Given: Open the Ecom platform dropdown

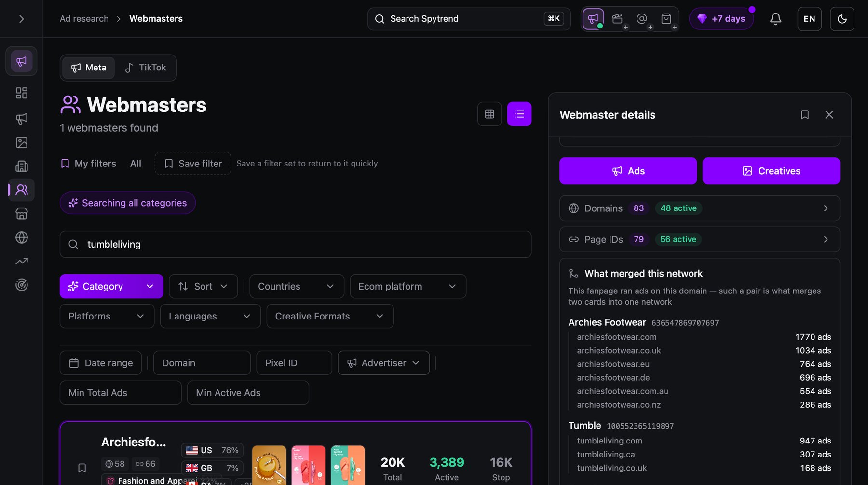Looking at the screenshot, I should pyautogui.click(x=408, y=287).
